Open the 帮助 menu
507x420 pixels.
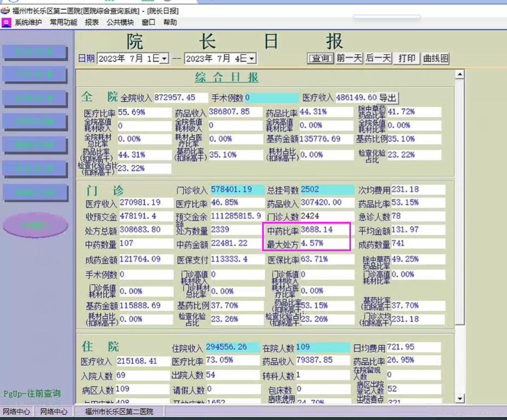[x=170, y=22]
